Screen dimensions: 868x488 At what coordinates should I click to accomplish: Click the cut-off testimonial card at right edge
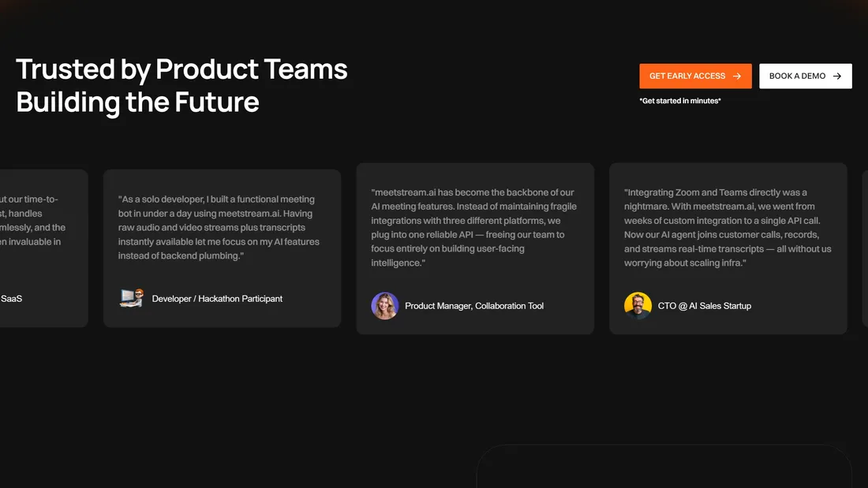click(x=865, y=248)
